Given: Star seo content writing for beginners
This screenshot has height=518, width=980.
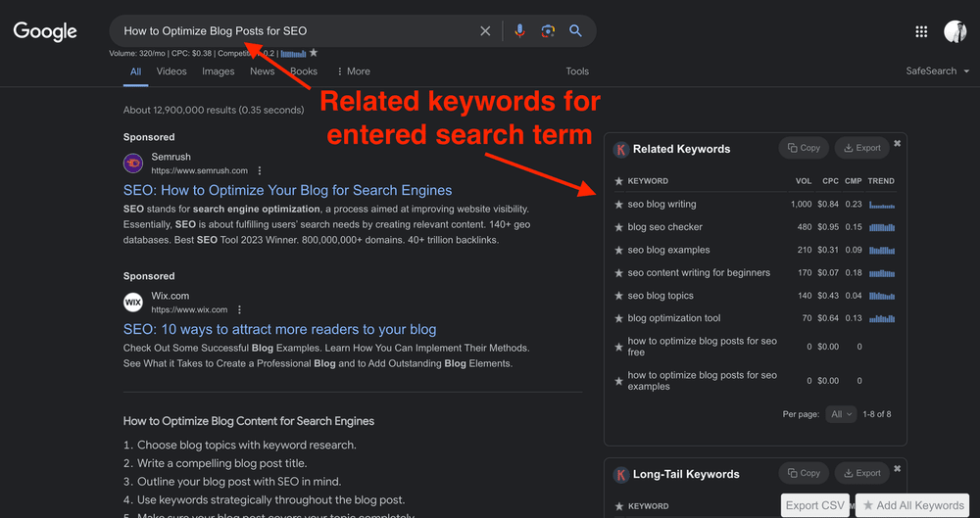Looking at the screenshot, I should pos(618,273).
